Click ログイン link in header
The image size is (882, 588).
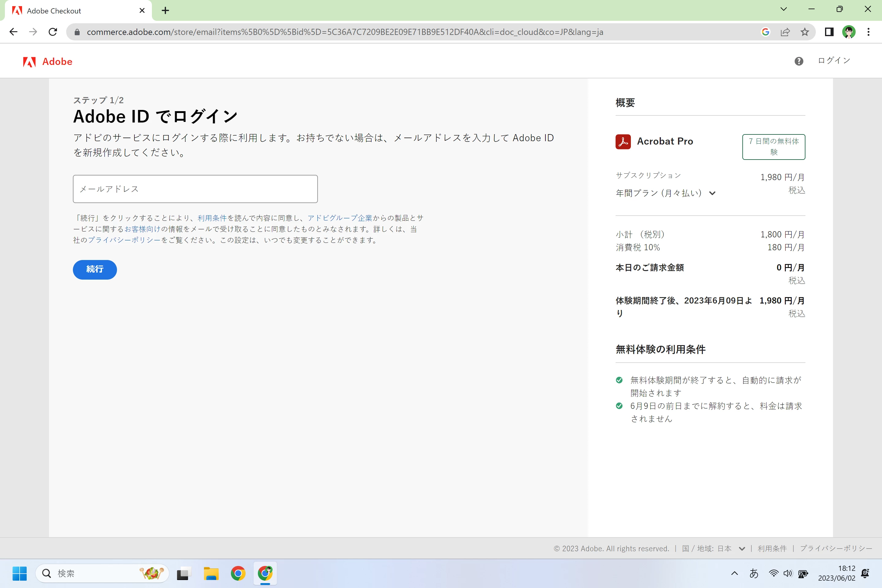pyautogui.click(x=834, y=61)
